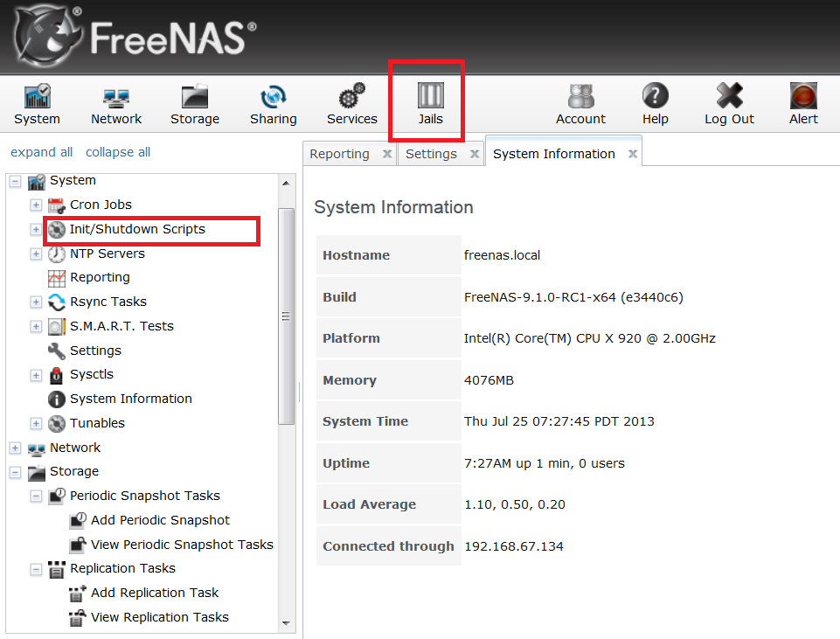840x639 pixels.
Task: Collapse the Periodic Snapshot Tasks node
Action: tap(35, 496)
